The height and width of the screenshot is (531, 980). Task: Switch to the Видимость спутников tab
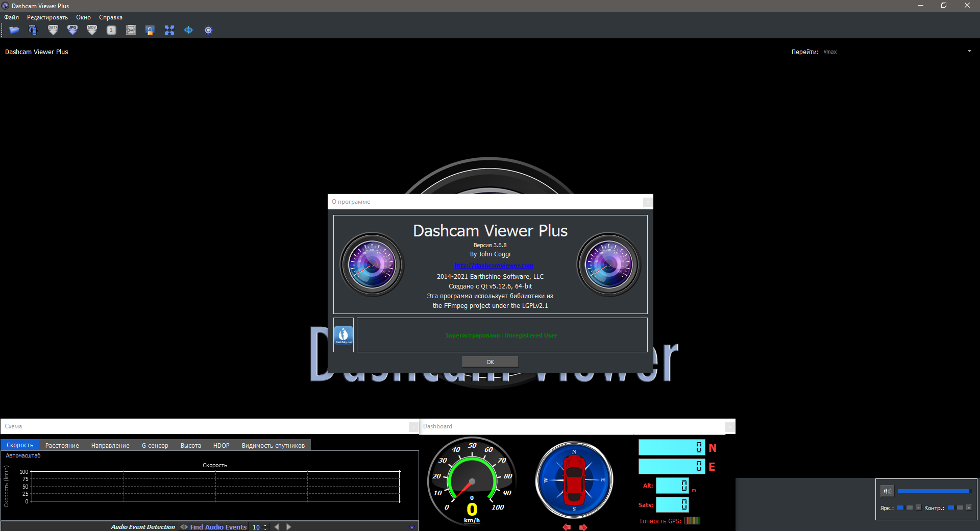[273, 445]
